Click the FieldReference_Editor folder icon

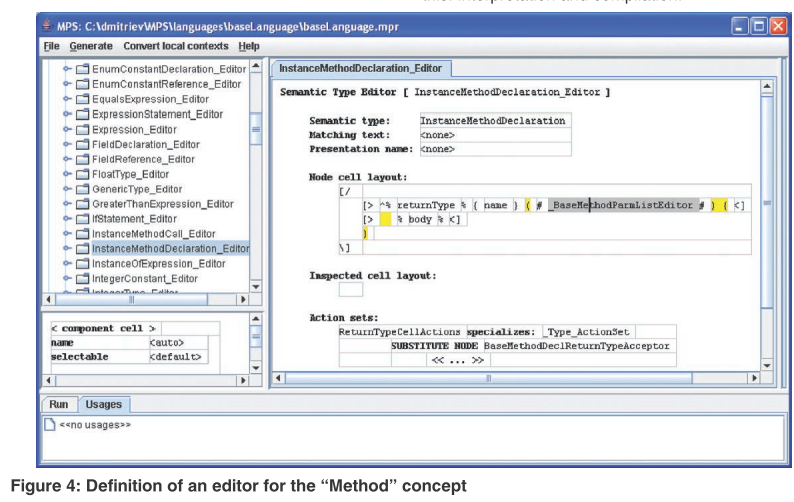click(x=83, y=159)
